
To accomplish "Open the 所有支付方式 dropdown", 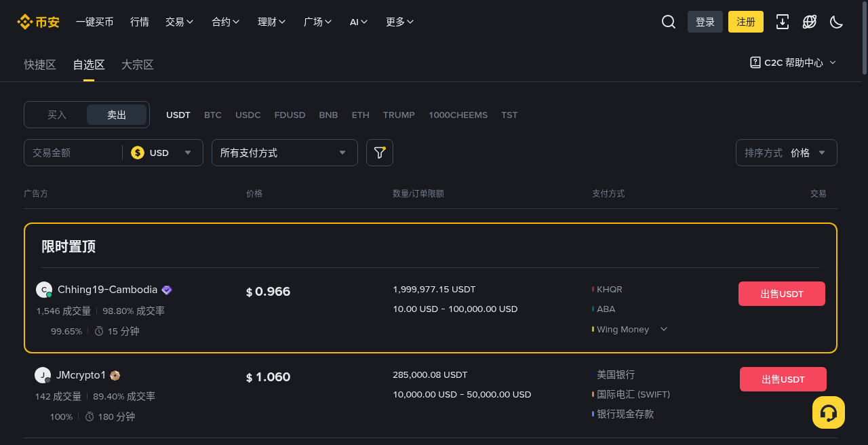I will pos(285,153).
